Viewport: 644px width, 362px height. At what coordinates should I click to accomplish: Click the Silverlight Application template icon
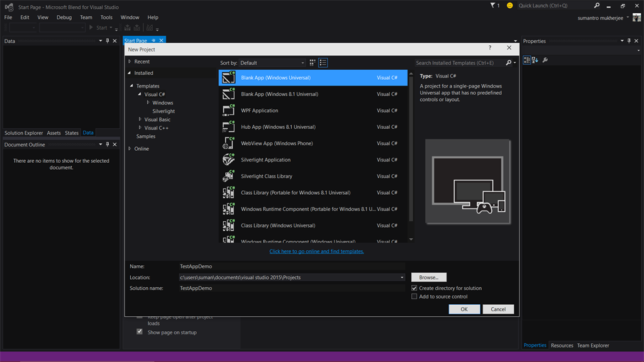pos(228,159)
